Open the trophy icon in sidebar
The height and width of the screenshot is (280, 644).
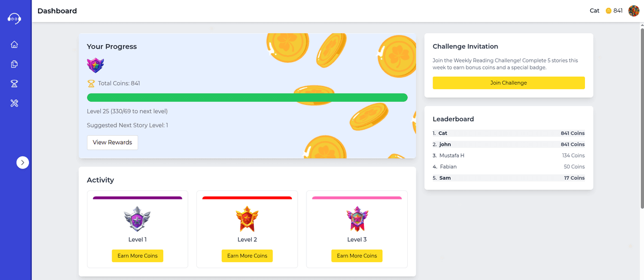[14, 84]
